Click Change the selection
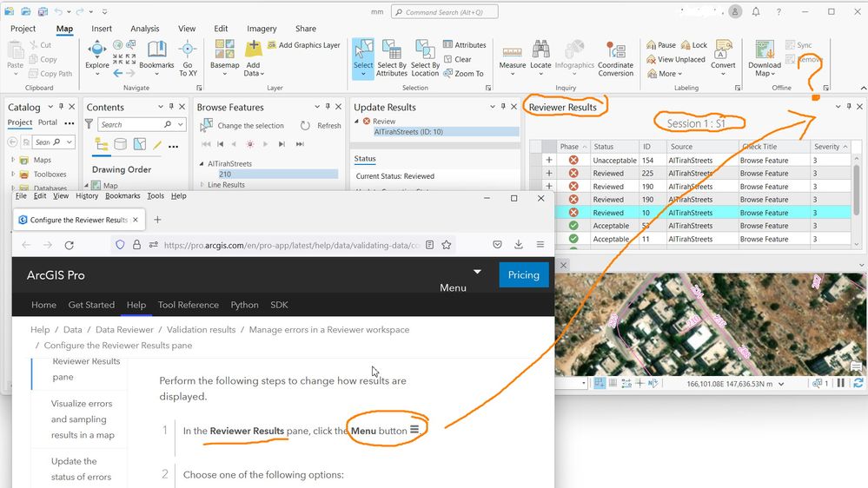The height and width of the screenshot is (488, 868). [x=242, y=126]
